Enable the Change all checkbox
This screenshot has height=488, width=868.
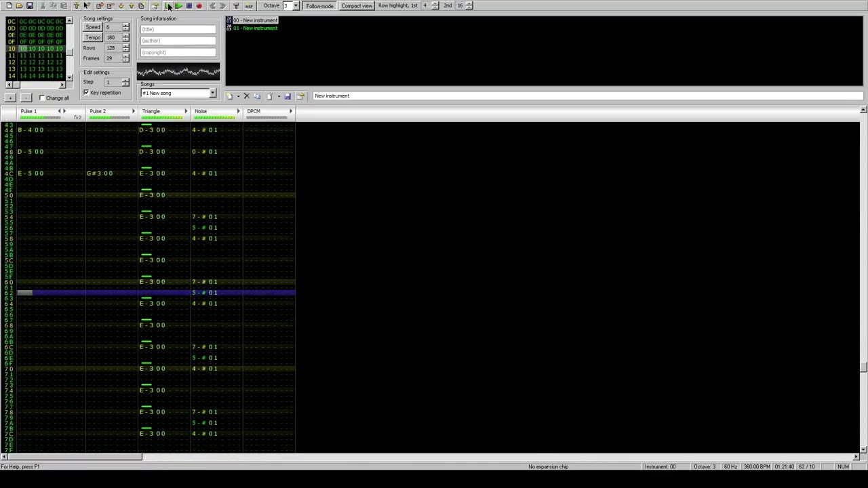click(42, 98)
